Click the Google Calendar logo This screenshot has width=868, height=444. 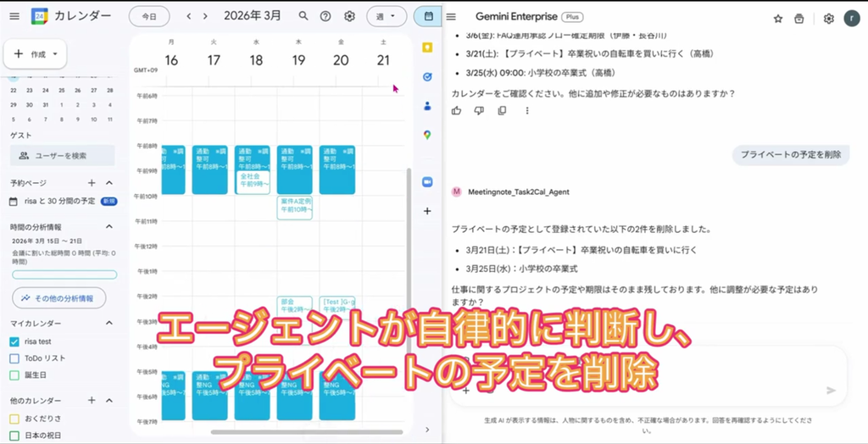pyautogui.click(x=39, y=16)
